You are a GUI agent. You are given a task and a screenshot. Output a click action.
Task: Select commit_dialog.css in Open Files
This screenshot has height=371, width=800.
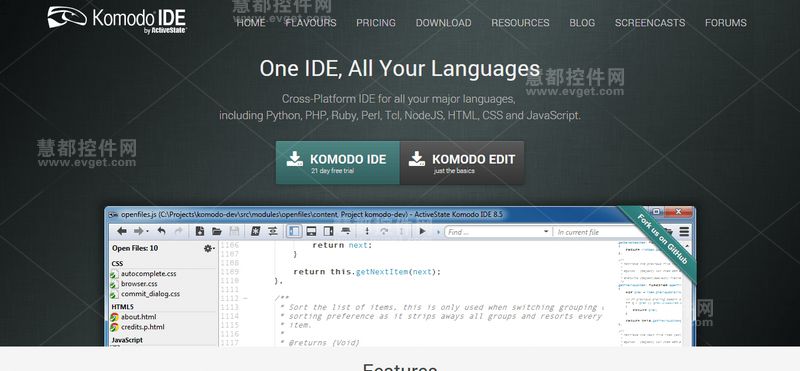[145, 294]
